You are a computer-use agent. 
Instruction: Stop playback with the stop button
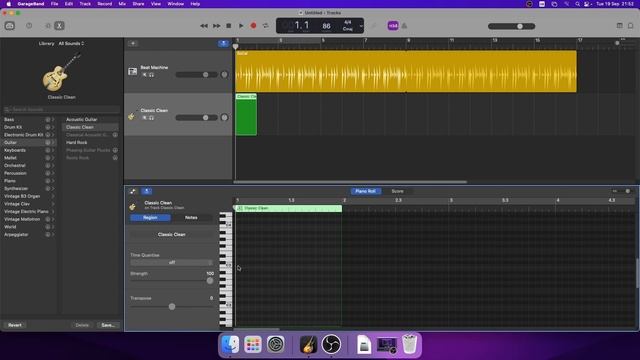click(x=229, y=26)
